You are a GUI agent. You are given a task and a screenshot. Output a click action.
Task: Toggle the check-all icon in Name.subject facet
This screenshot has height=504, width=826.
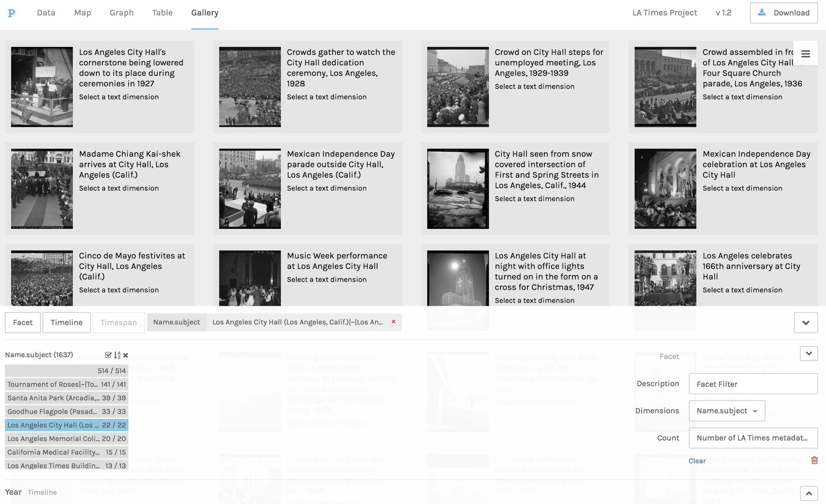108,355
